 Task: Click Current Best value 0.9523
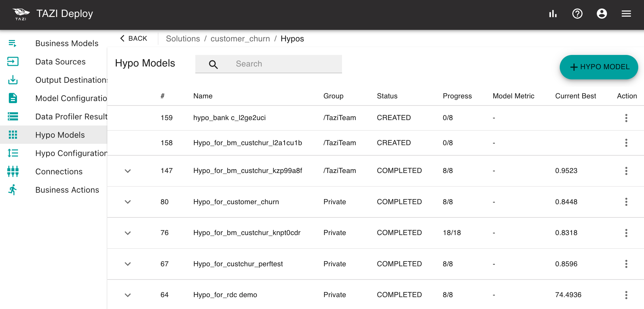pyautogui.click(x=566, y=171)
